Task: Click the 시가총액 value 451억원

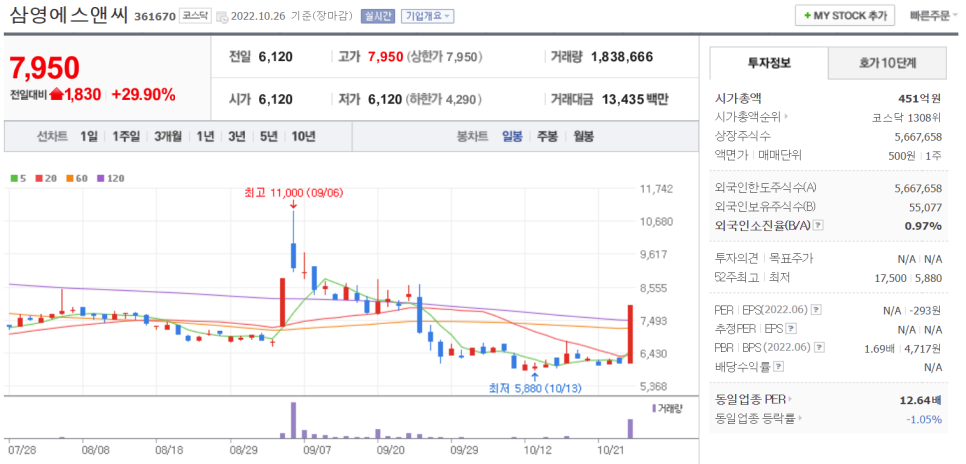Action: [920, 97]
